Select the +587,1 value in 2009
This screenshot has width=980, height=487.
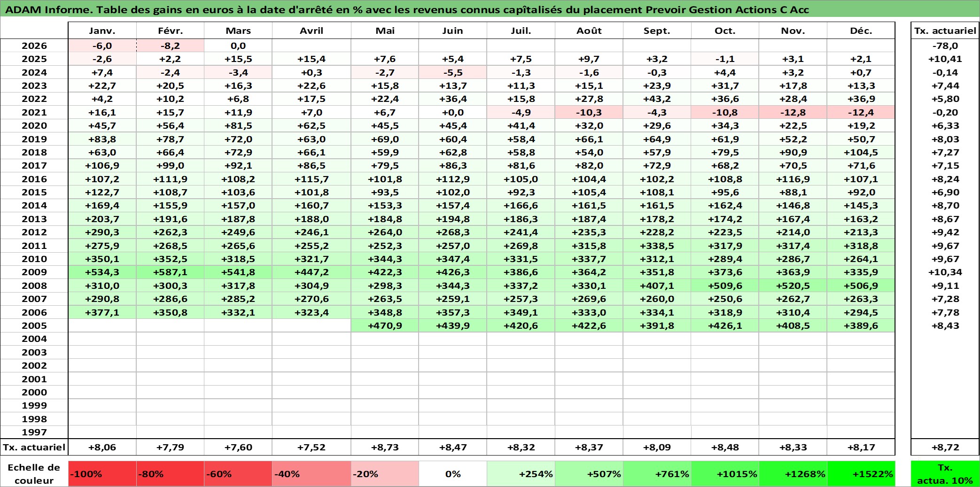[170, 272]
